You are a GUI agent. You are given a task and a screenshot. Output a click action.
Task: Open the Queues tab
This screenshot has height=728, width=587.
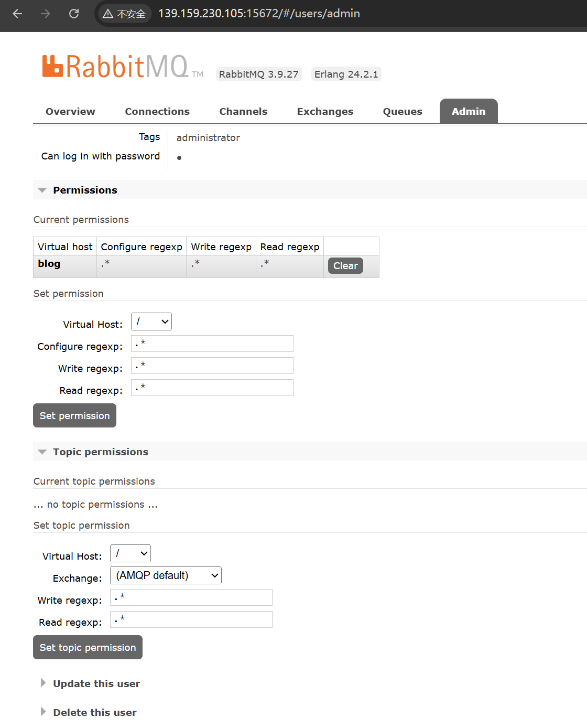click(x=403, y=111)
